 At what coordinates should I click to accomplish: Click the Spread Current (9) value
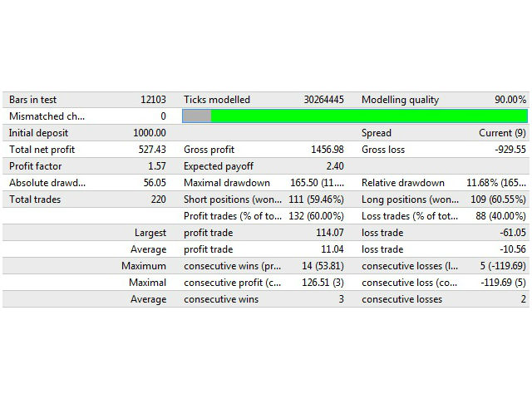tap(502, 133)
